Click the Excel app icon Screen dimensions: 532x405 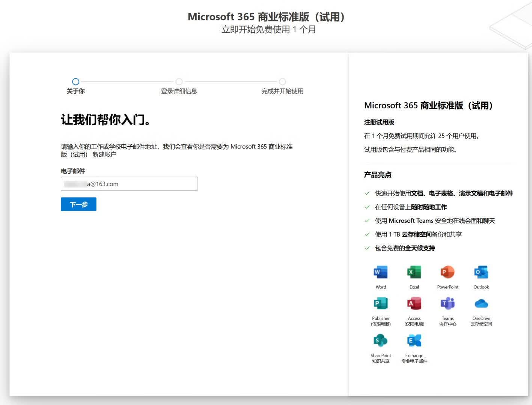pyautogui.click(x=414, y=272)
